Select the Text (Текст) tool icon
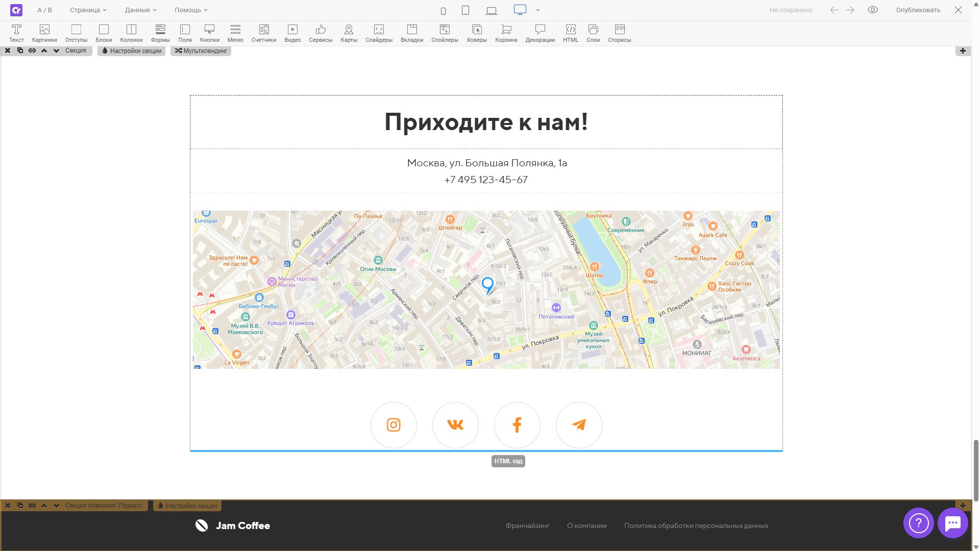Screen dimensions: 980x551 tap(16, 33)
